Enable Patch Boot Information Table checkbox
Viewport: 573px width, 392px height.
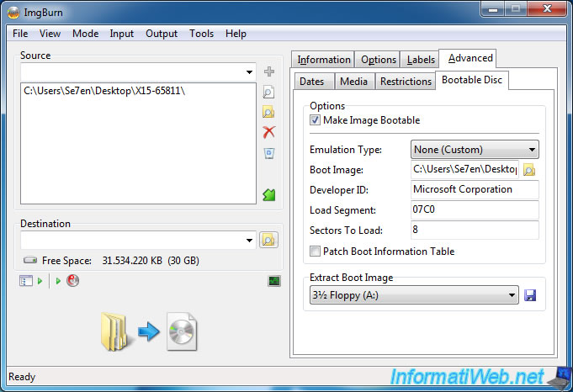(315, 251)
